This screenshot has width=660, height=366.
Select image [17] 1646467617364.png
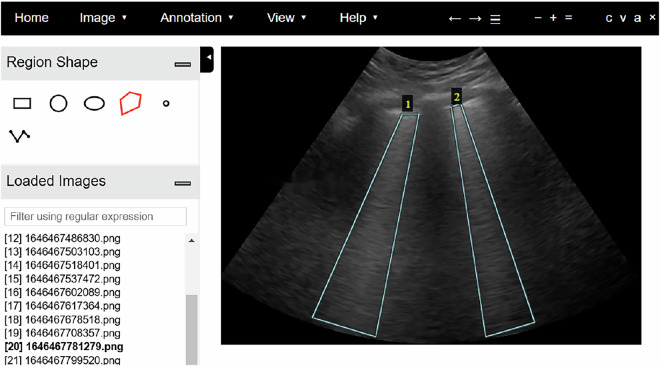tap(62, 306)
